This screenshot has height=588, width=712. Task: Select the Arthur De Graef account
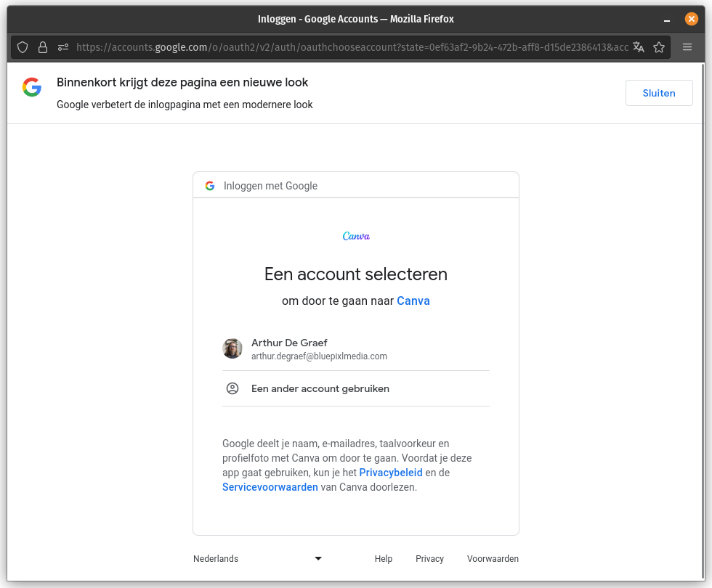coord(356,348)
